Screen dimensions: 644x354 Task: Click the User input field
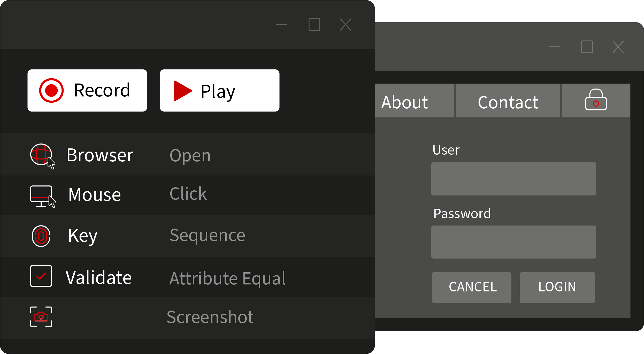tap(513, 179)
